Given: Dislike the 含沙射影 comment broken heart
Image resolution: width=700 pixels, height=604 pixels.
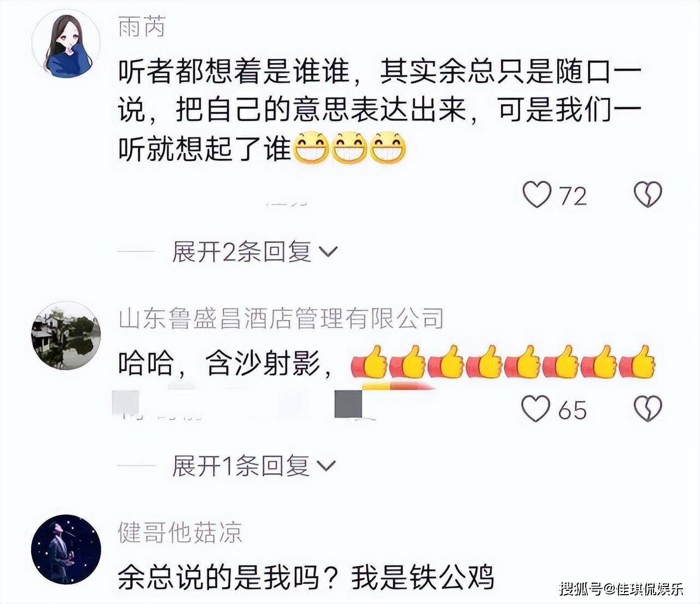Looking at the screenshot, I should pyautogui.click(x=648, y=409).
